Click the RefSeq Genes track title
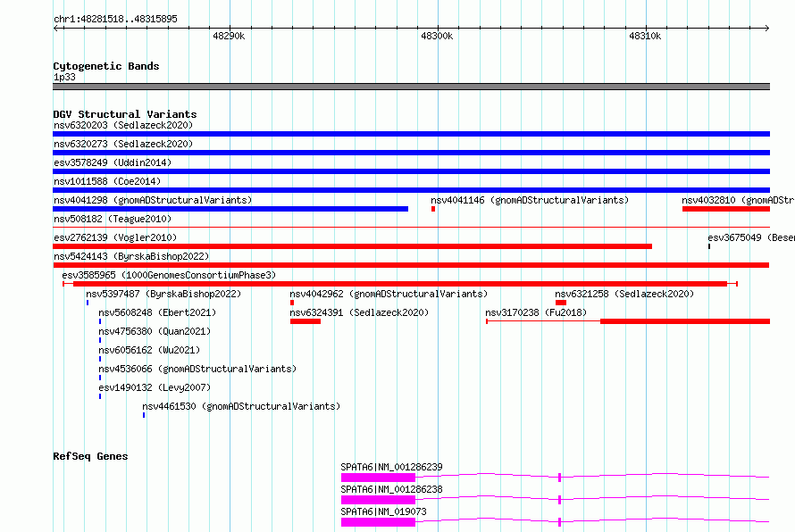 [x=90, y=456]
